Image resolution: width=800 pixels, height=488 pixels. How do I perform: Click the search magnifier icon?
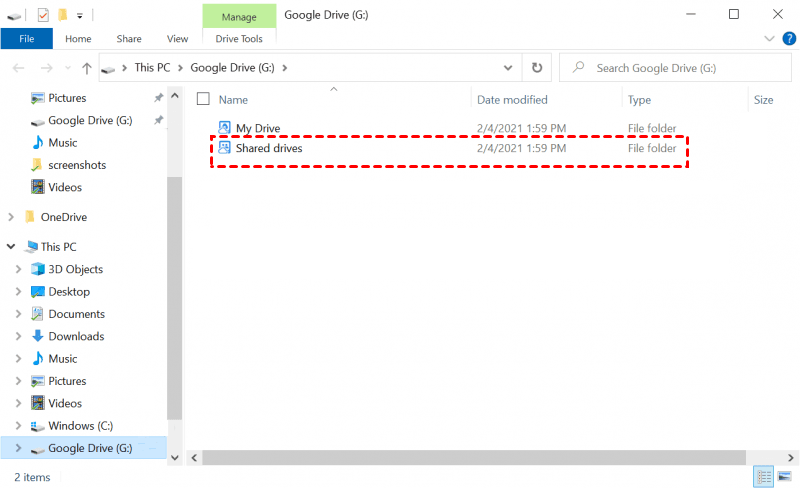point(578,67)
